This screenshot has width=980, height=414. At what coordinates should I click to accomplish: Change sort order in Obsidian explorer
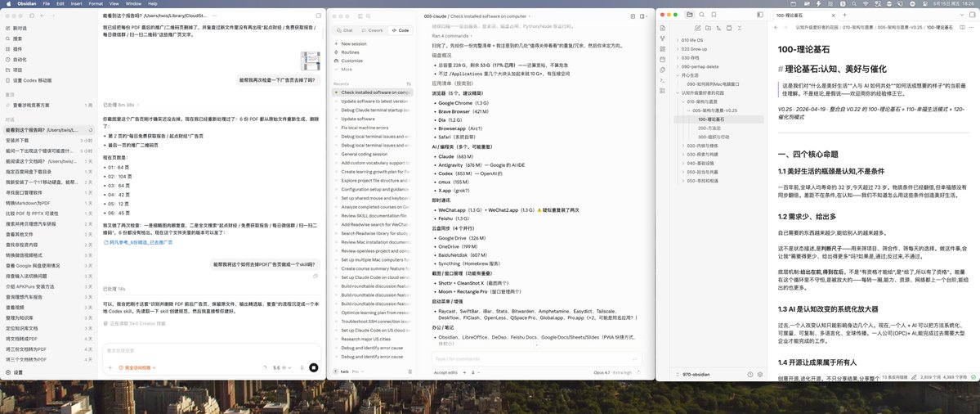718,28
